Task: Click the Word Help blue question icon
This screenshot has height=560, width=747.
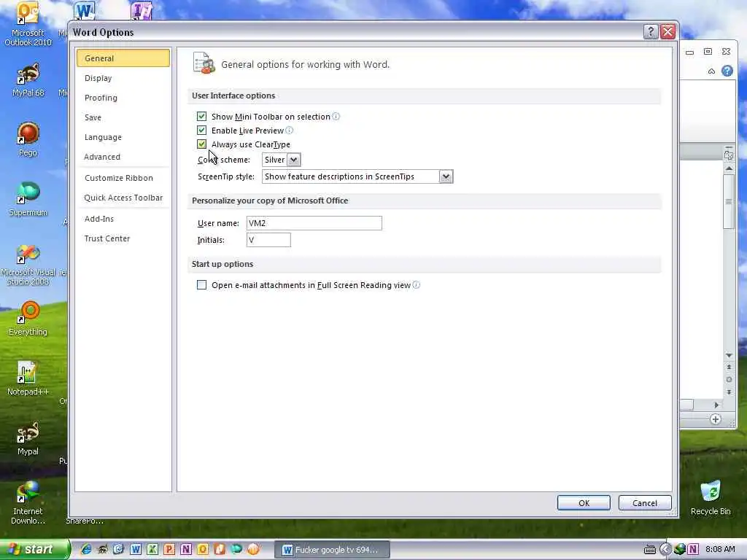Action: click(727, 71)
